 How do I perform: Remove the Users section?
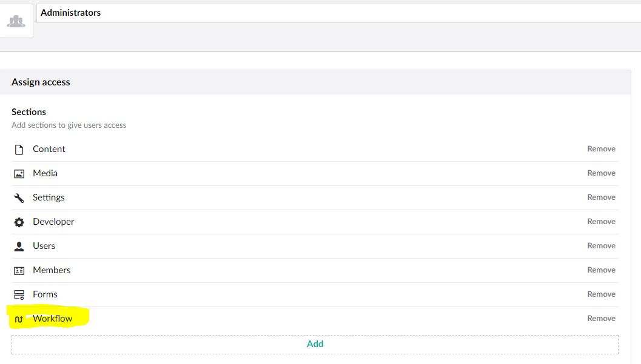[601, 246]
